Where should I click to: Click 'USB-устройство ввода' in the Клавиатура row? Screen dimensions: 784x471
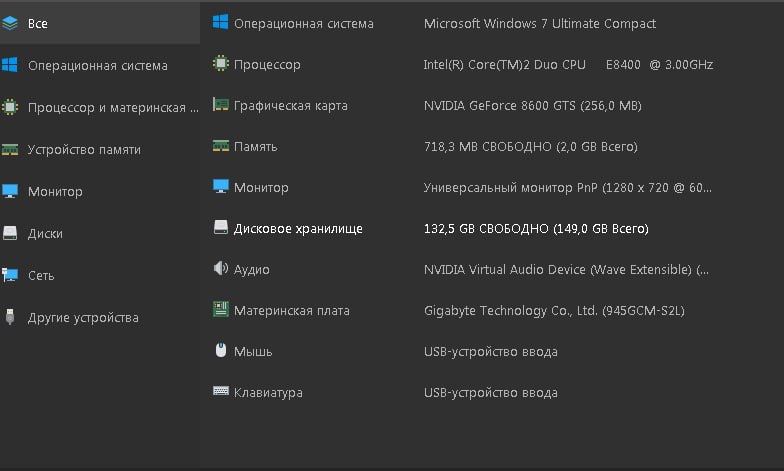point(490,393)
